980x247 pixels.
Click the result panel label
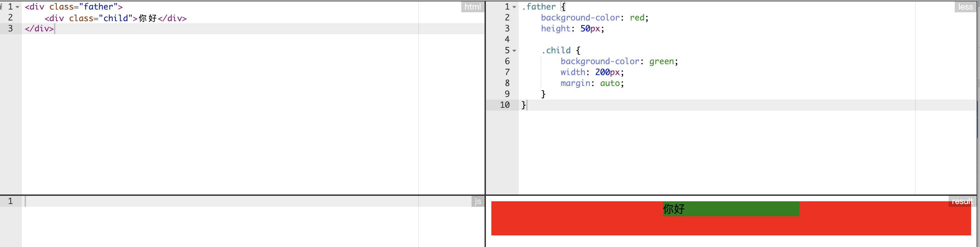tap(961, 201)
